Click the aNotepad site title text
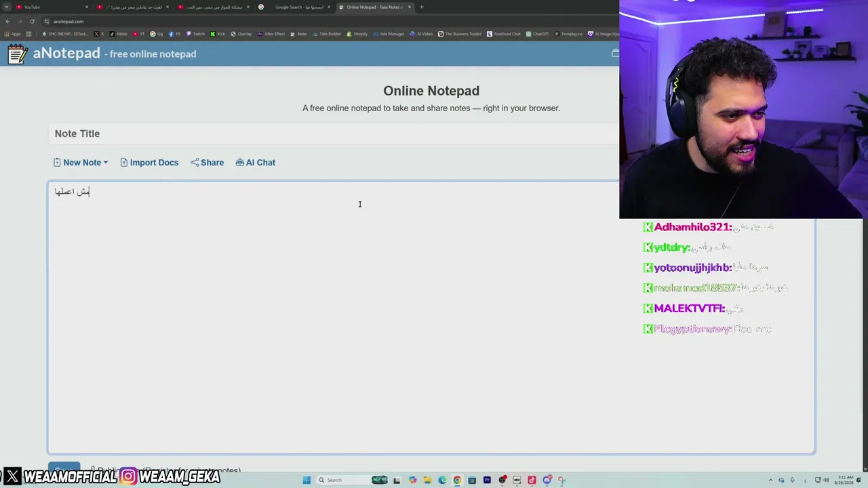868x488 pixels. pos(66,53)
